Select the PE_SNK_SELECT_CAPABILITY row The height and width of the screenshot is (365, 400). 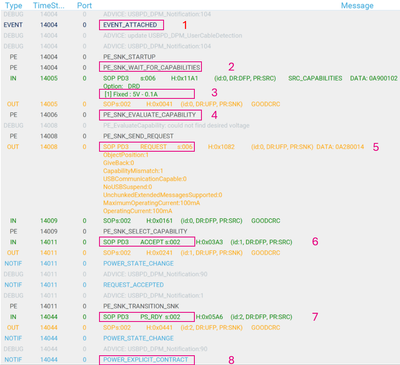[x=145, y=231]
